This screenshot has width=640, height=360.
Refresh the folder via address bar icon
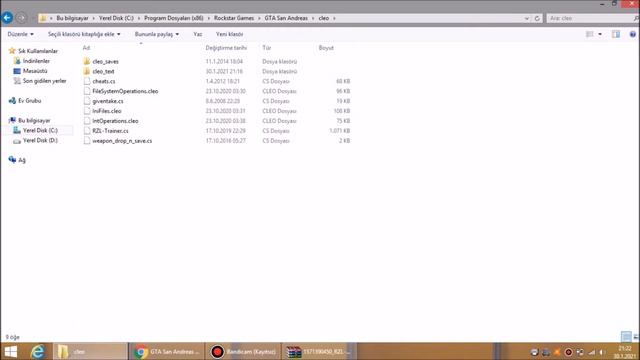coord(537,18)
